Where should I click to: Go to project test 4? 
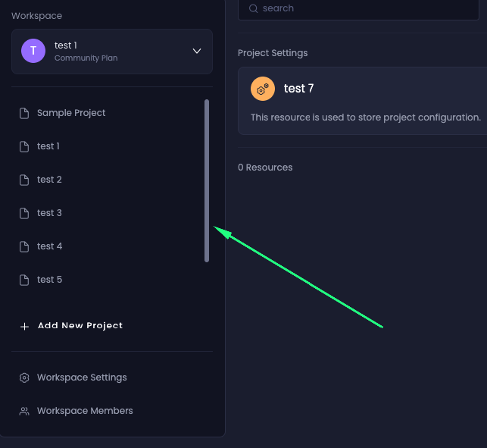[x=50, y=246]
